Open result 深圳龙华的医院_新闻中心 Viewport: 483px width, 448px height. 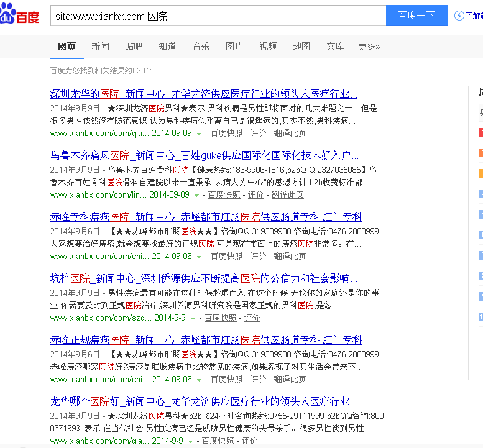(x=204, y=94)
